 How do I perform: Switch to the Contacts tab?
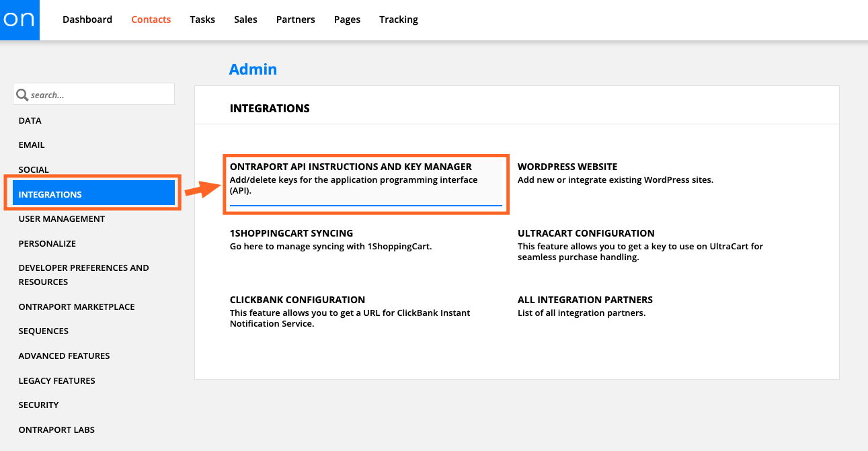[x=151, y=19]
